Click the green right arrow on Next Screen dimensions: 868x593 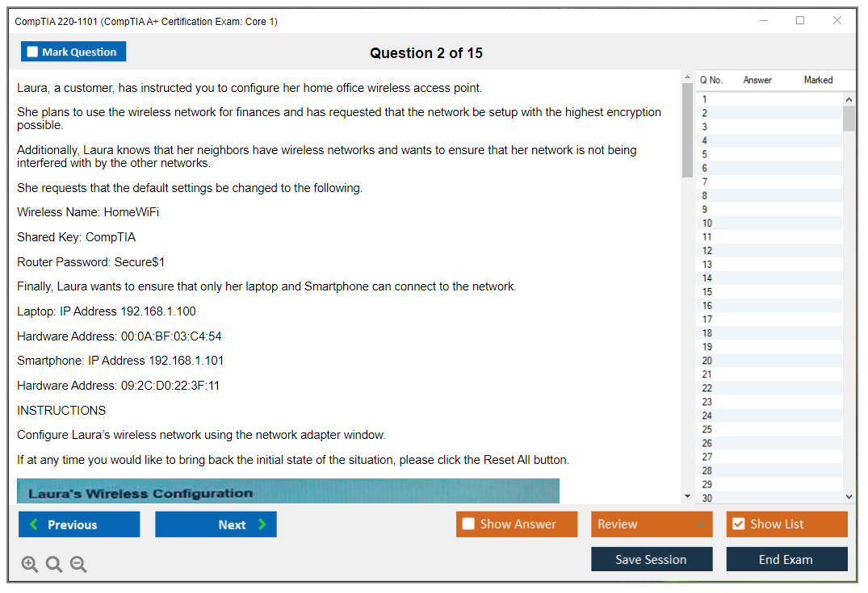[x=262, y=524]
